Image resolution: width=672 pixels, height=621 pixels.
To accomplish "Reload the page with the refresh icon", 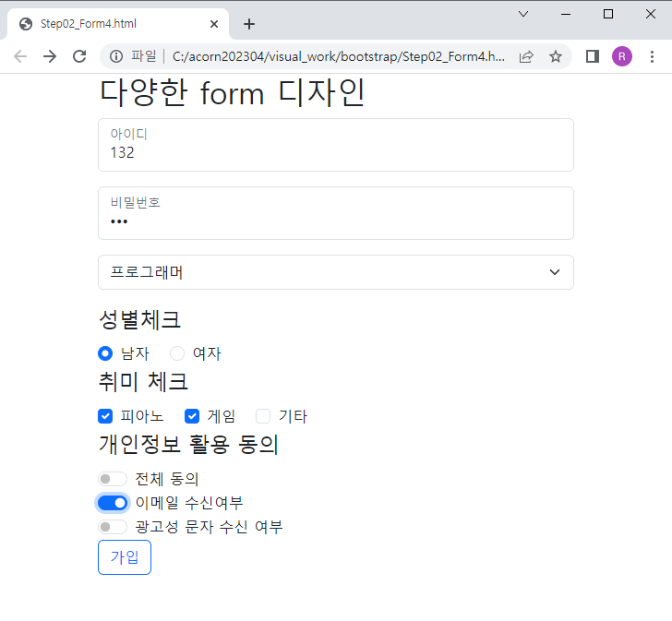I will point(79,56).
